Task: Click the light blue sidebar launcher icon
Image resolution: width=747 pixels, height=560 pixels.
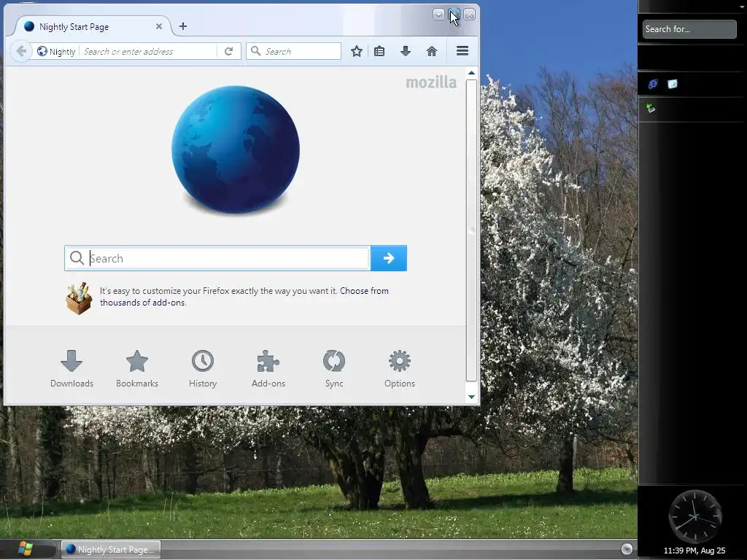Action: (672, 84)
